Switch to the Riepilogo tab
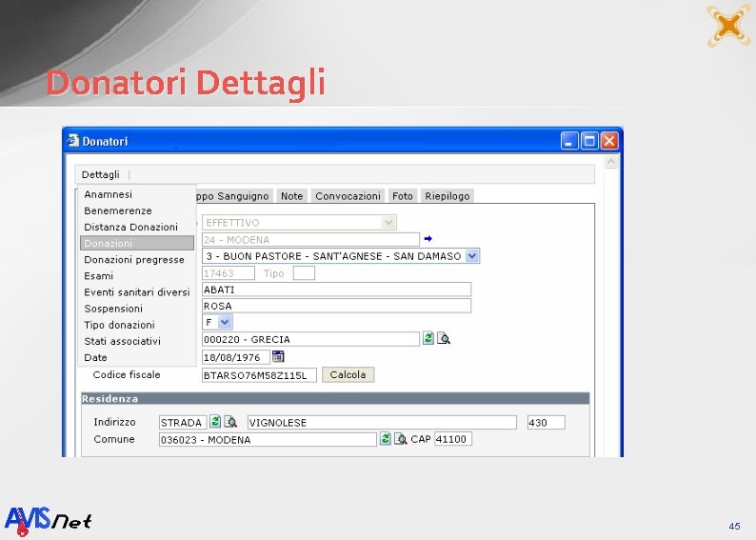 447,196
